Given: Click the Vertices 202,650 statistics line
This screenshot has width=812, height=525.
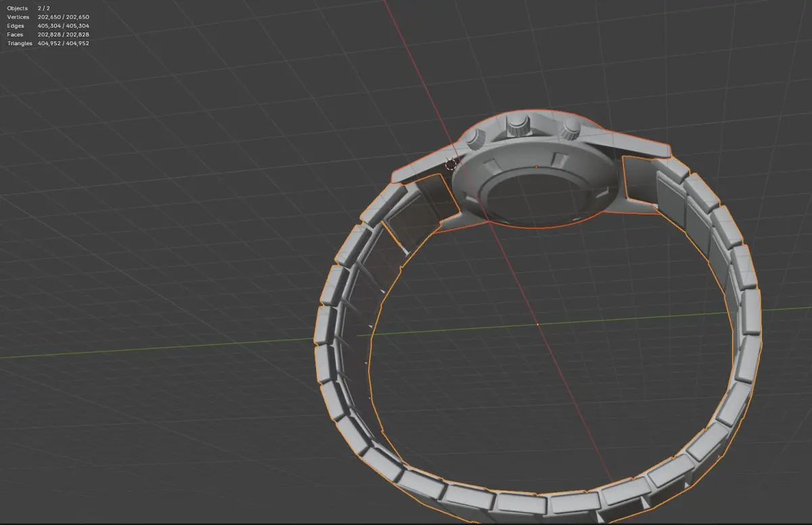Looking at the screenshot, I should [48, 17].
